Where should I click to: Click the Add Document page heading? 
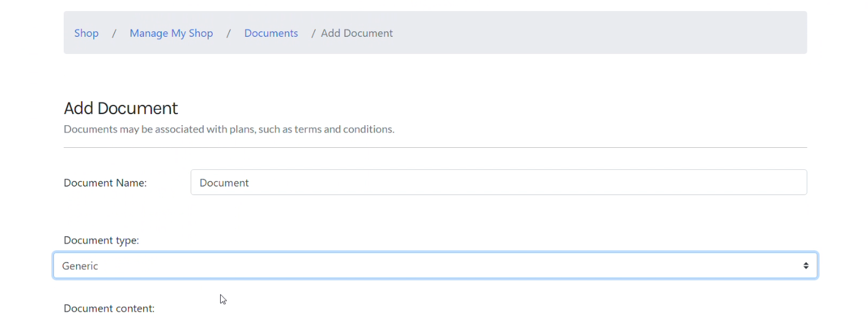click(121, 108)
